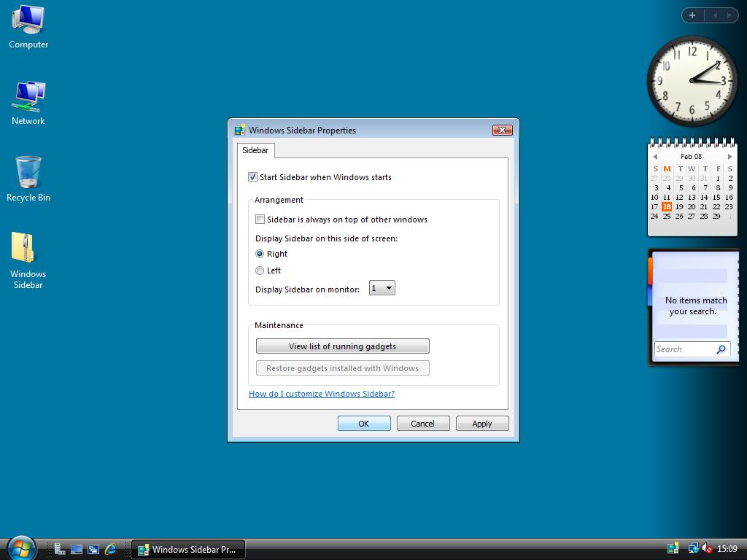Launch Server Manager from Quick Launch
The width and height of the screenshot is (747, 560).
(60, 549)
